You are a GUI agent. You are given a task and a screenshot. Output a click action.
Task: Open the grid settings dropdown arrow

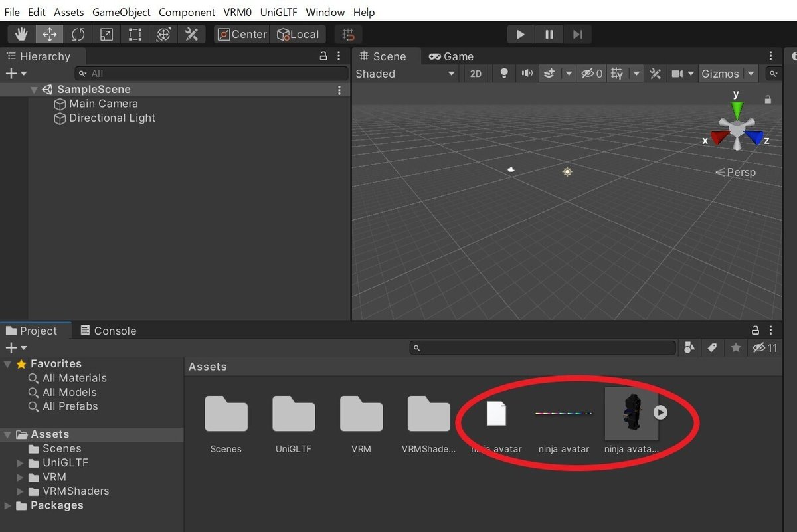636,74
